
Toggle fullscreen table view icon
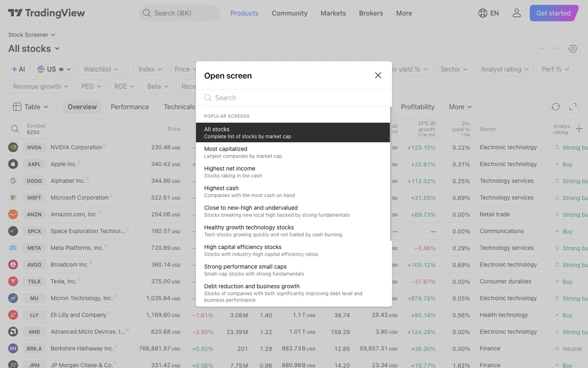(x=573, y=107)
